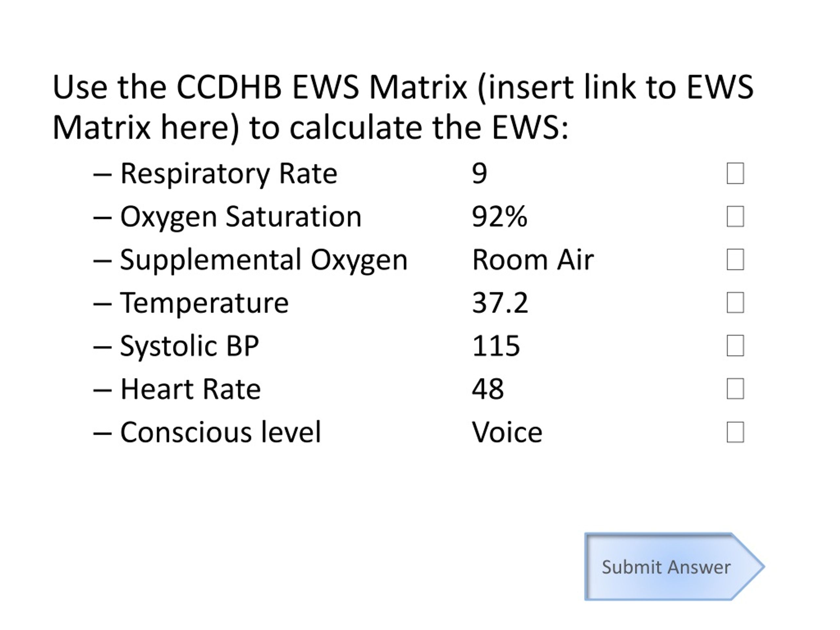Tick the Oxygen Saturation checkbox
The image size is (840, 630).
click(735, 217)
